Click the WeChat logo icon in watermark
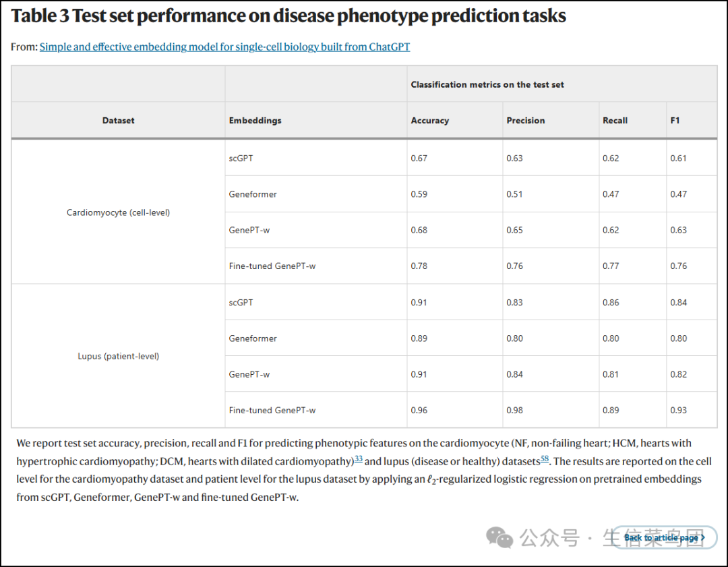The width and height of the screenshot is (728, 567). pyautogui.click(x=500, y=537)
